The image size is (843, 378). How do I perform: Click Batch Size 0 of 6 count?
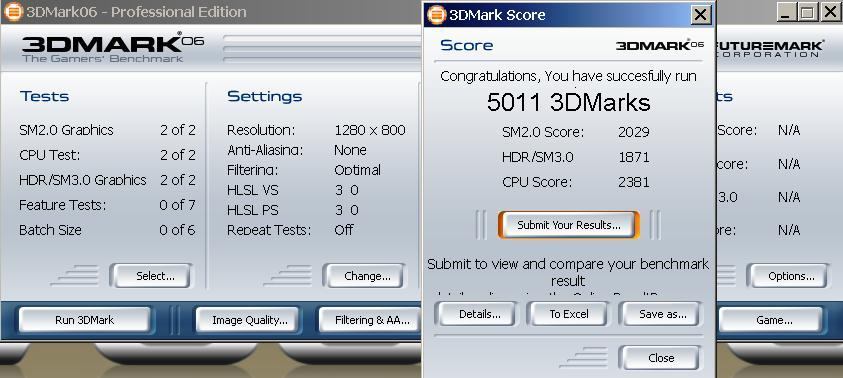177,230
